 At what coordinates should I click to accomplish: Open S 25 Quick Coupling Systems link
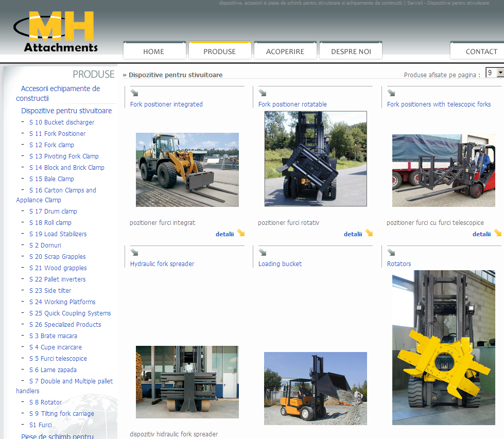pyautogui.click(x=69, y=313)
